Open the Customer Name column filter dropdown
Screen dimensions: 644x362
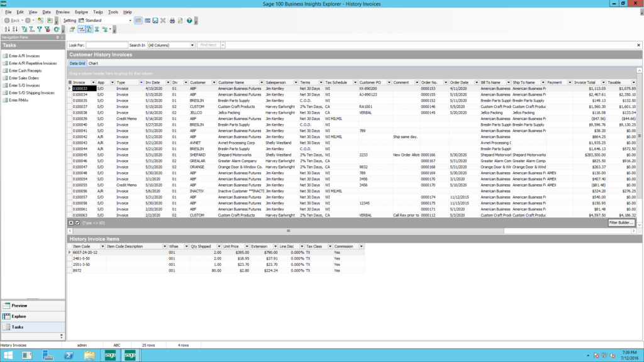[261, 82]
